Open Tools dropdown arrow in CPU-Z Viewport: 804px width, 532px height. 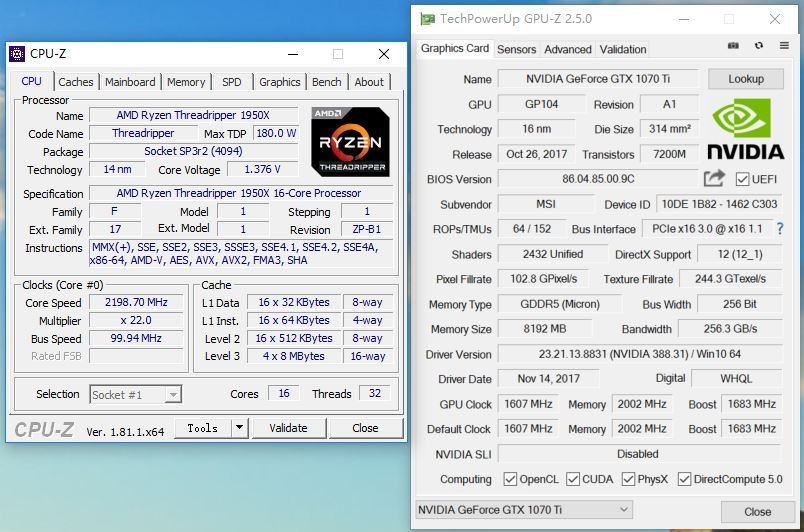click(x=239, y=427)
